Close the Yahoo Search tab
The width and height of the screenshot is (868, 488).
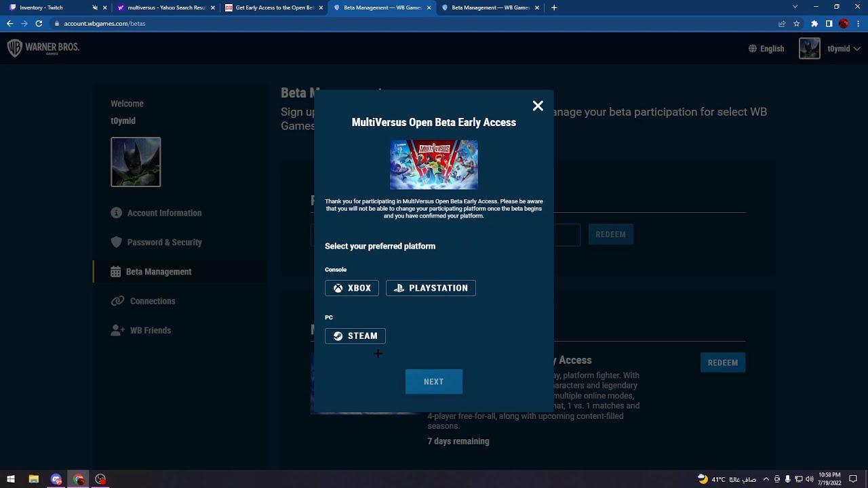pos(213,7)
